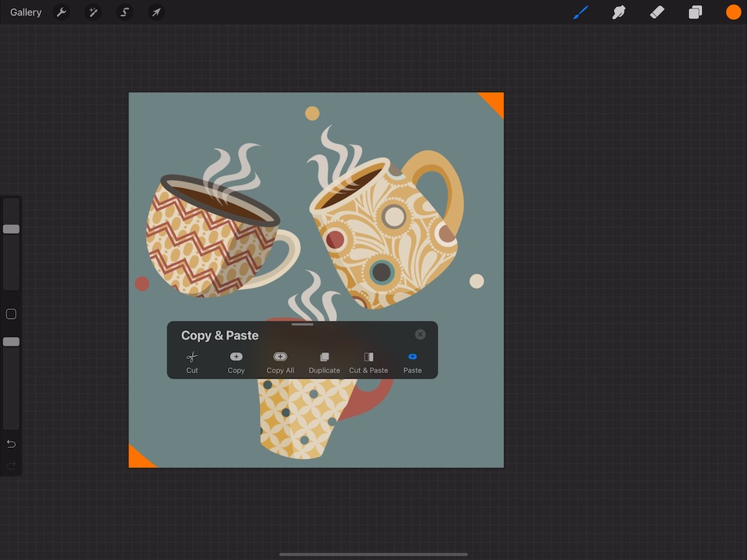Select the Eraser tool

(x=657, y=13)
